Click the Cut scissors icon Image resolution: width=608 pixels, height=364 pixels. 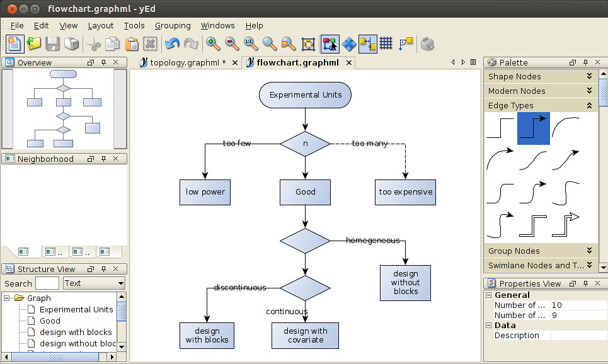click(x=93, y=44)
